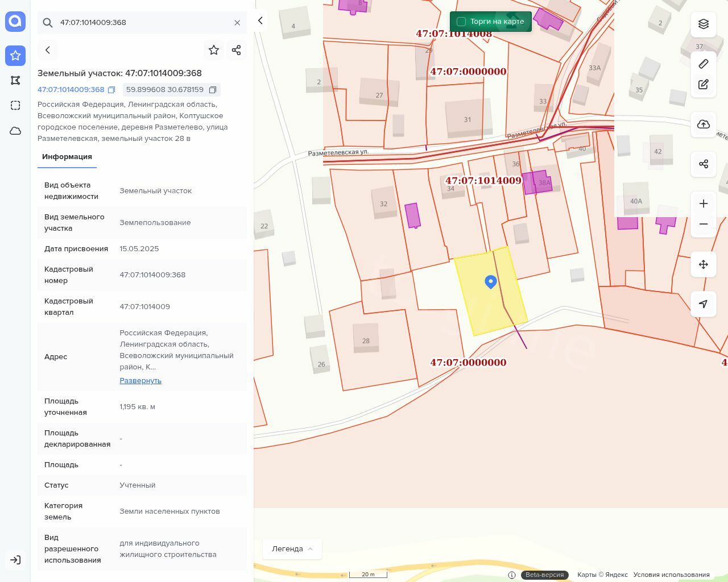
Task: Copy the cadastral number 47:07:1014009:368
Action: click(111, 90)
